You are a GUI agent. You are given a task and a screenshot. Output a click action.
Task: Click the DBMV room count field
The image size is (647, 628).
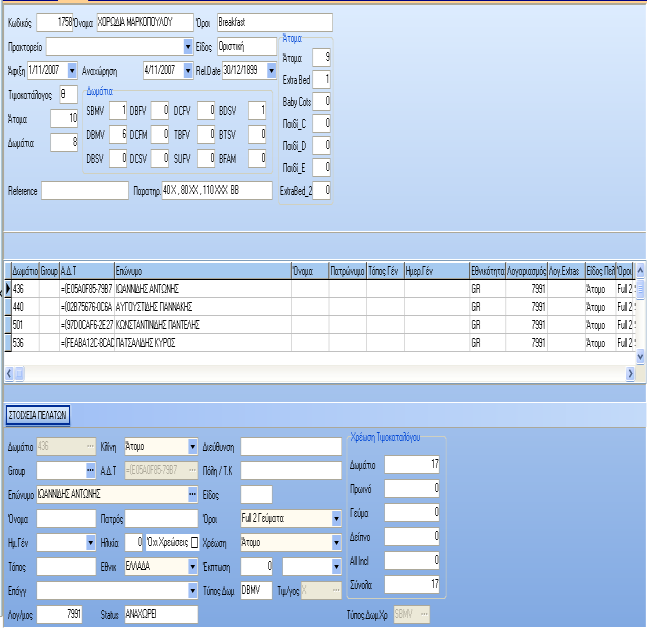118,135
